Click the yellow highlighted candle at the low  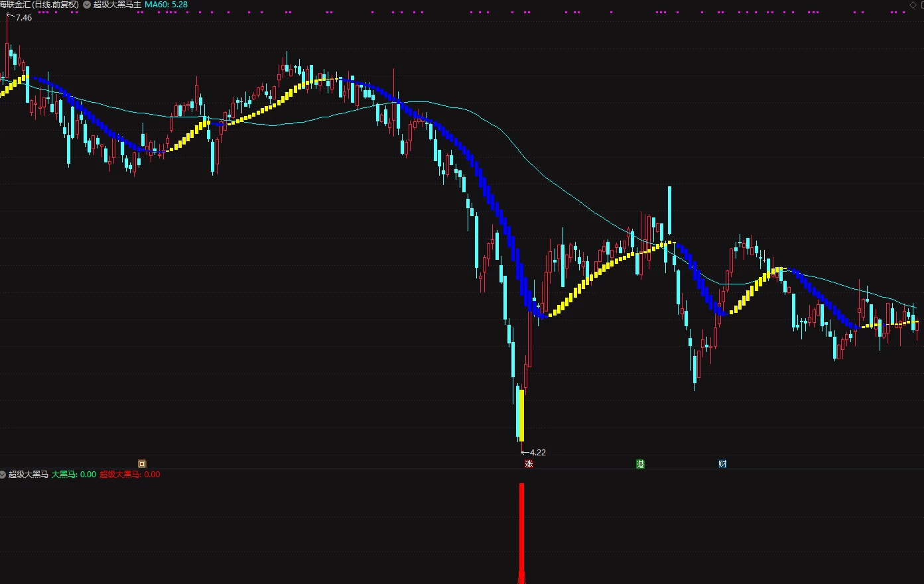pyautogui.click(x=521, y=416)
